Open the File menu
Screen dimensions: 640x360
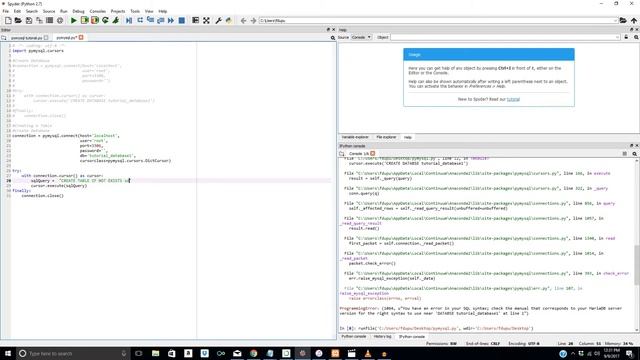[5, 11]
